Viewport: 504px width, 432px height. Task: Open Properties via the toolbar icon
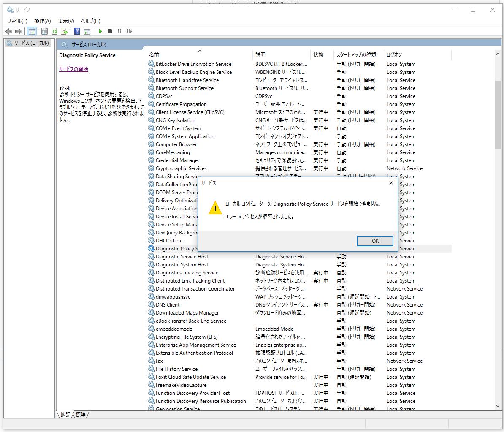click(44, 31)
